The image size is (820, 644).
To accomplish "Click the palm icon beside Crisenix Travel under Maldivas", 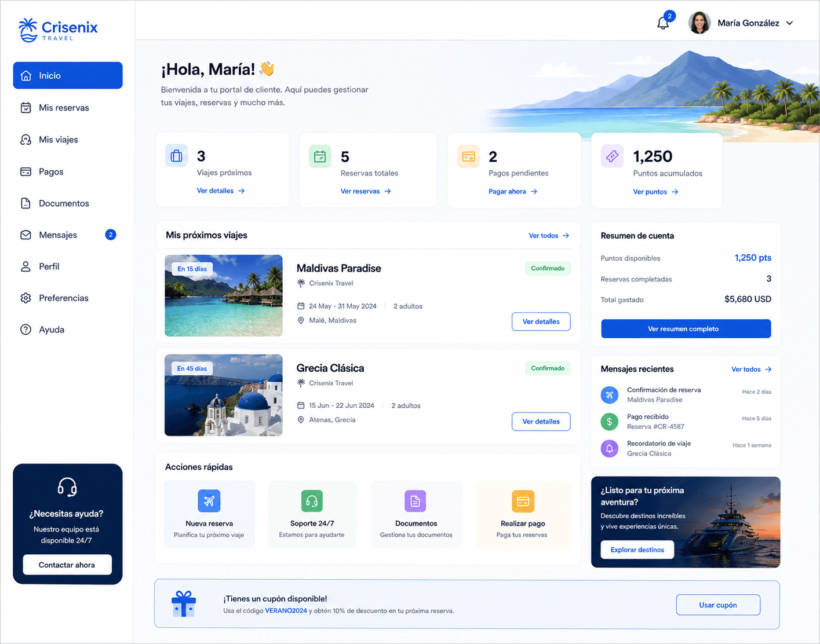I will [301, 283].
